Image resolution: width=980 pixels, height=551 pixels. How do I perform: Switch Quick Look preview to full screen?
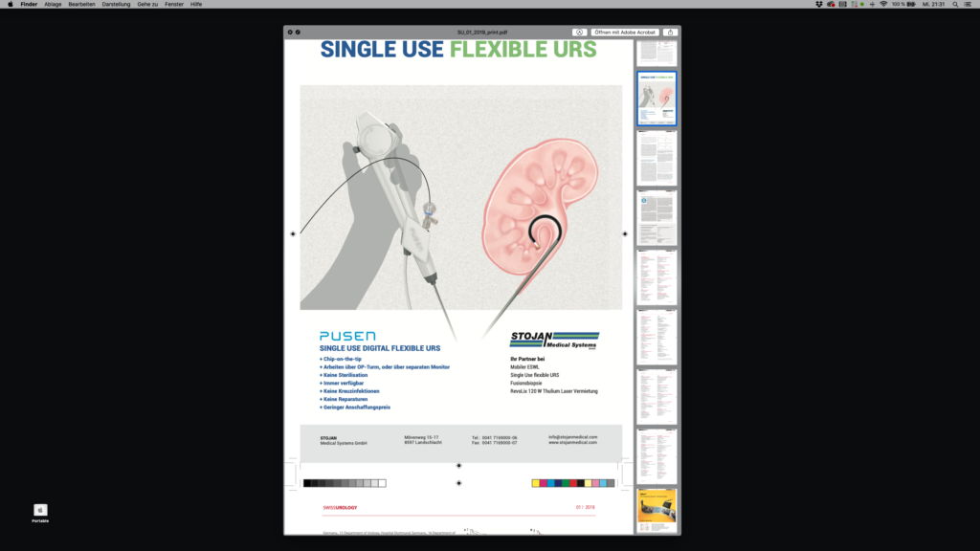coord(298,32)
